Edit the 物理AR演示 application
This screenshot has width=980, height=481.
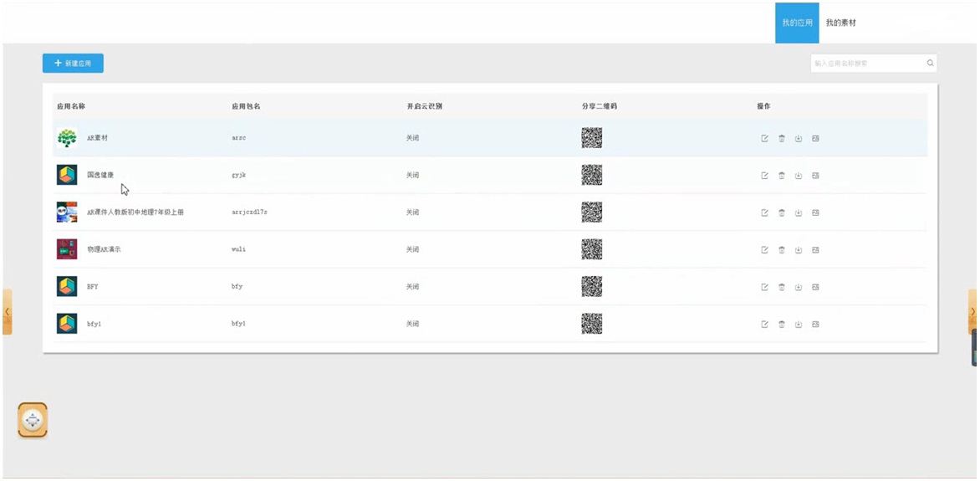click(764, 249)
